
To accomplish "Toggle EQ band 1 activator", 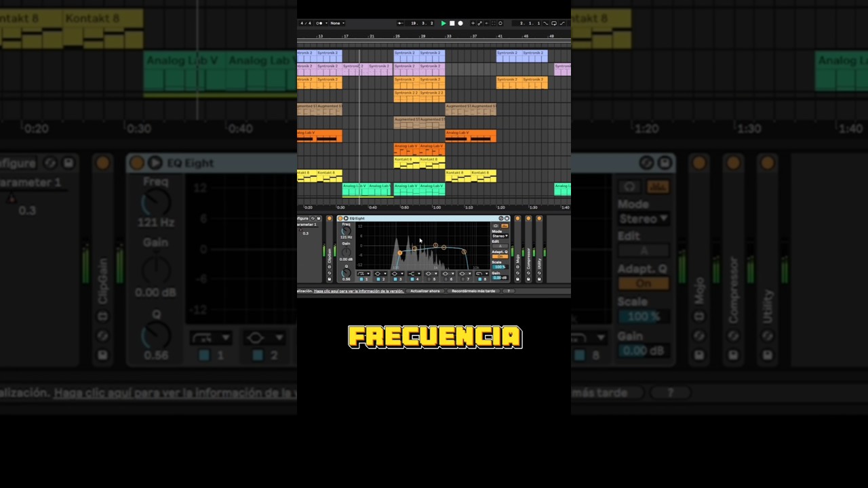I will pos(361,279).
